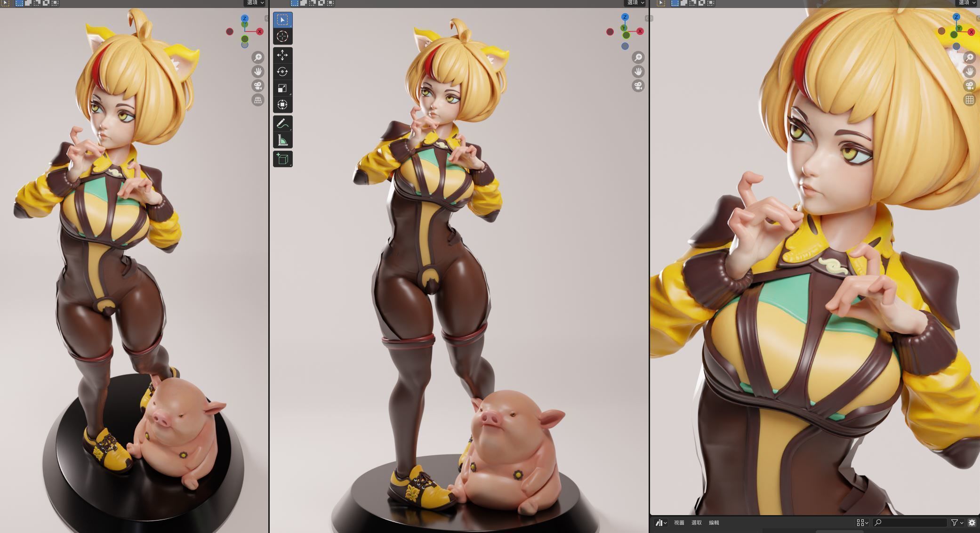Expand filter dropdown arrow beside funnel
980x533 pixels.
pyautogui.click(x=962, y=523)
